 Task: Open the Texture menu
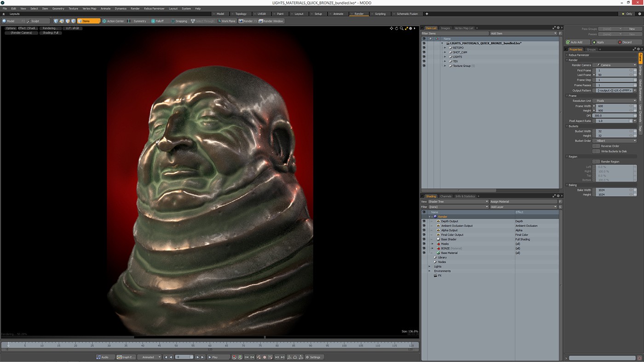[x=73, y=8]
